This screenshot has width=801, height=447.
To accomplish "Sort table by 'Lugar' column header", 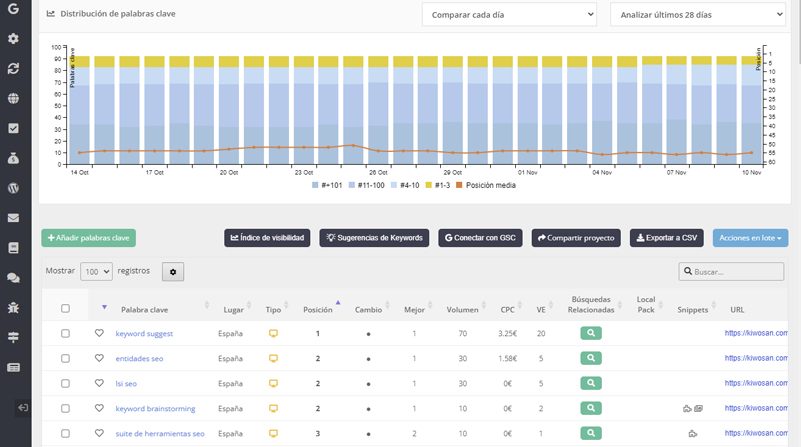I will tap(233, 310).
